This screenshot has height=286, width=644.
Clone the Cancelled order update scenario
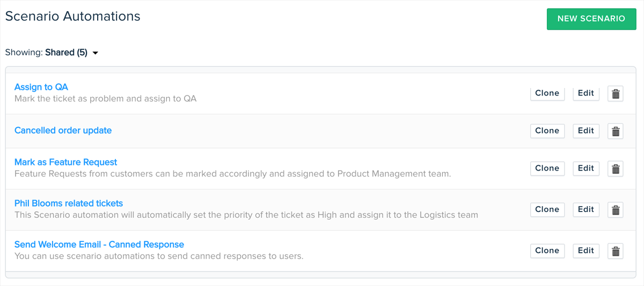click(547, 131)
